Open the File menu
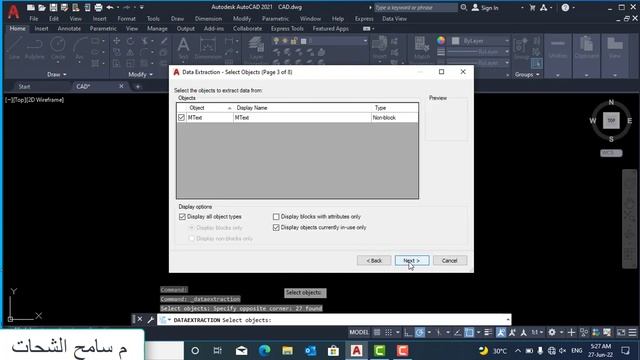Viewport: 640px width, 360px height. pyautogui.click(x=34, y=19)
